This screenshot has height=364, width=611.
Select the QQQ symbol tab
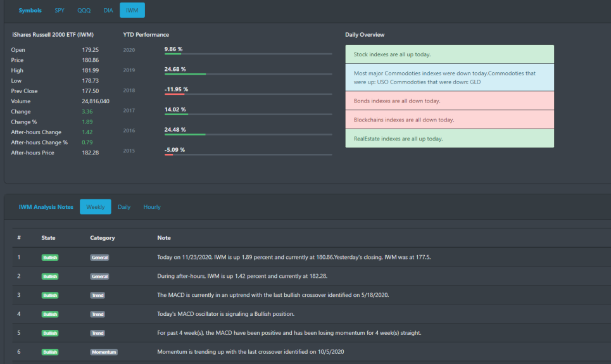(84, 10)
